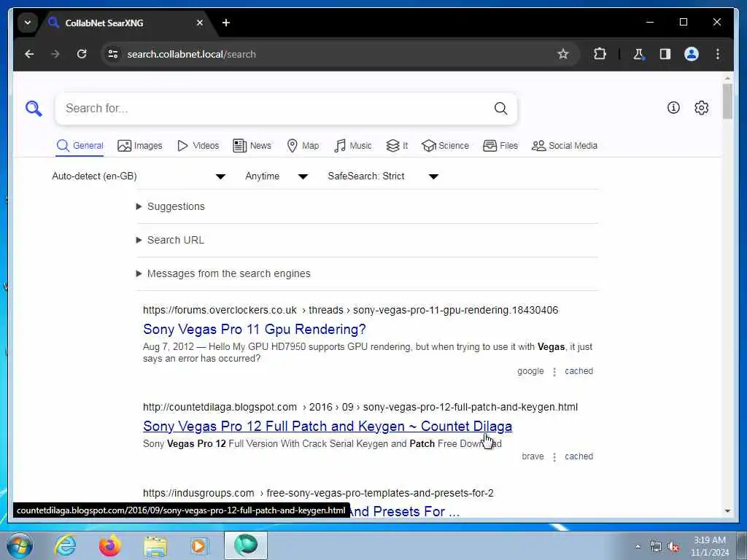Open a new browser tab
The image size is (747, 560).
pos(226,23)
